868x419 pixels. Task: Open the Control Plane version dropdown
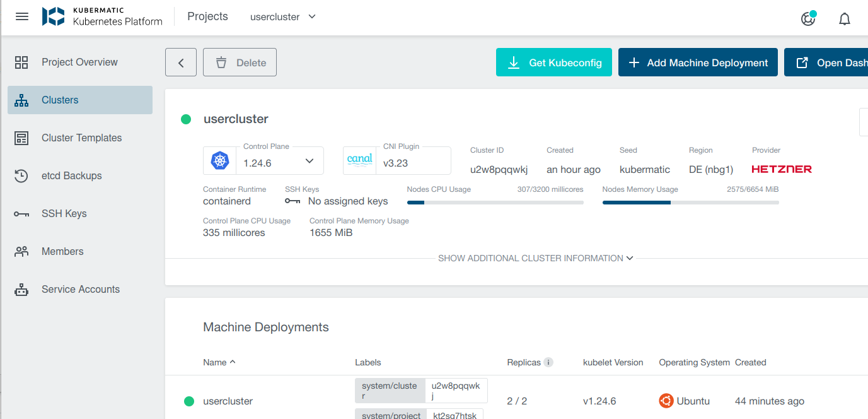310,161
